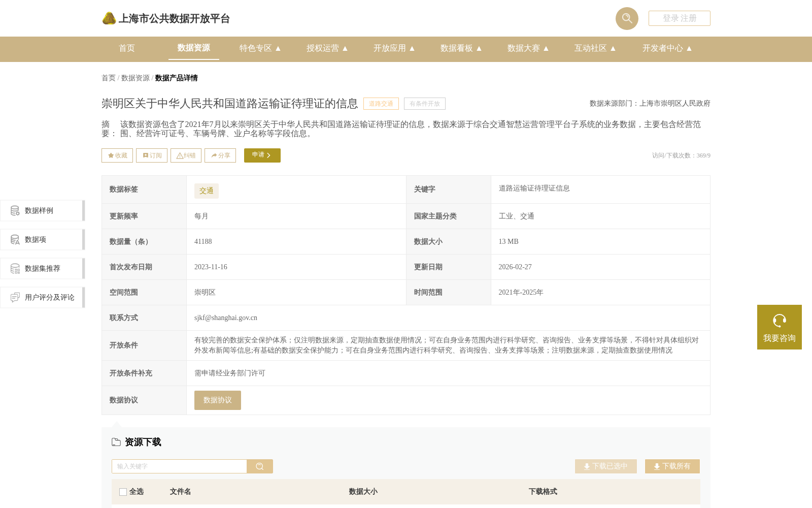Open 数据项 in the side panel
This screenshot has height=508, width=812.
[x=42, y=239]
